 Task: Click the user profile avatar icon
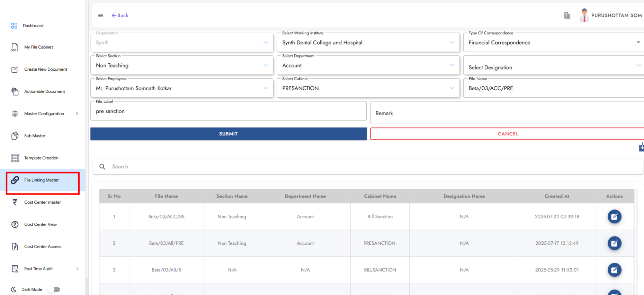point(584,16)
